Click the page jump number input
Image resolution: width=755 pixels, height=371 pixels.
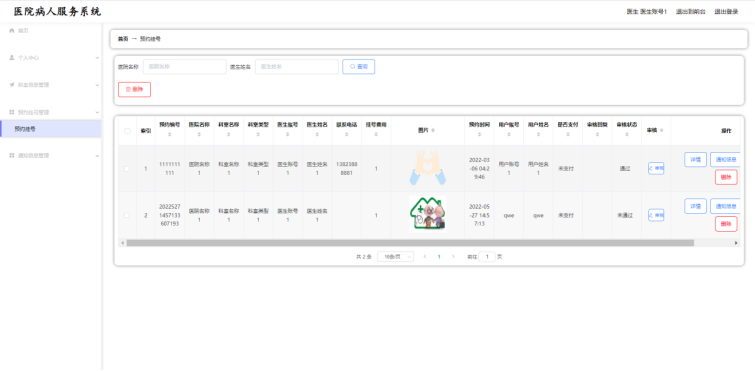coord(487,257)
